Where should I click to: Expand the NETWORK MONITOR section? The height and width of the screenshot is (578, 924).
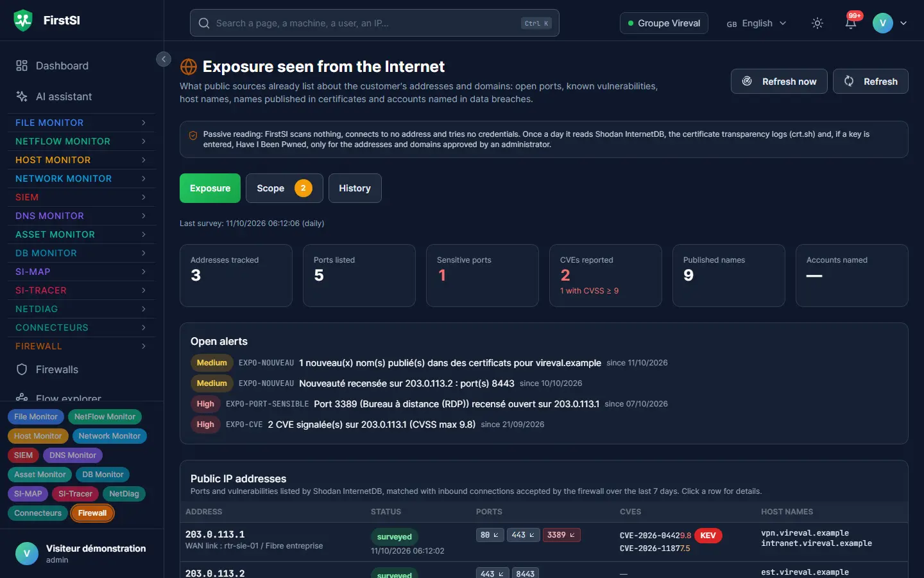pos(81,179)
